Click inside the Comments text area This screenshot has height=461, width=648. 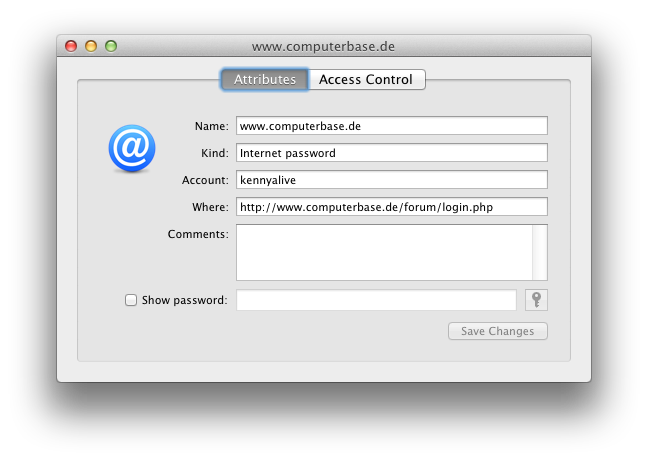click(384, 252)
